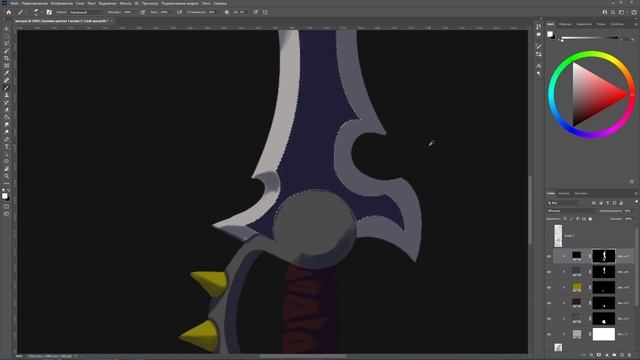Select the Zoom tool

coord(6,176)
